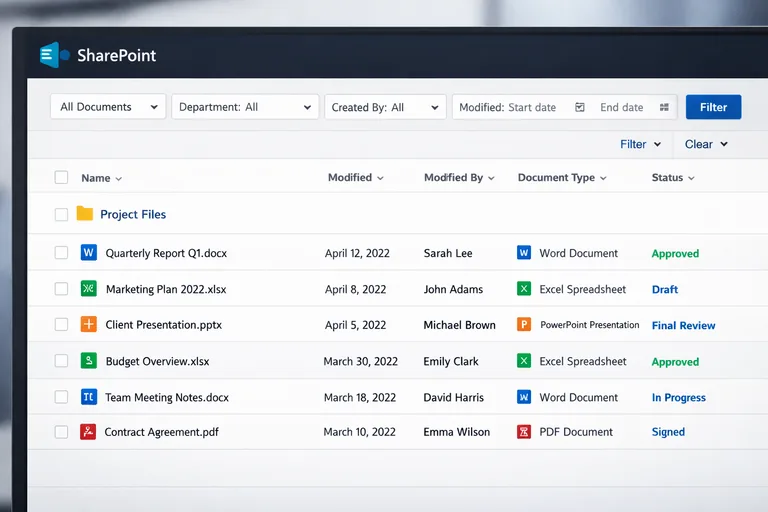Click the Signed status
768x512 pixels.
(668, 432)
